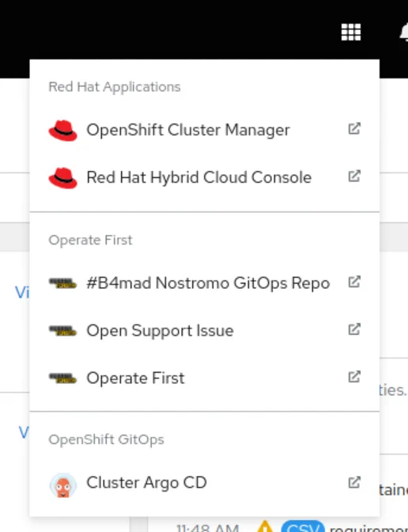Click external link icon for Operate First item

click(x=354, y=377)
